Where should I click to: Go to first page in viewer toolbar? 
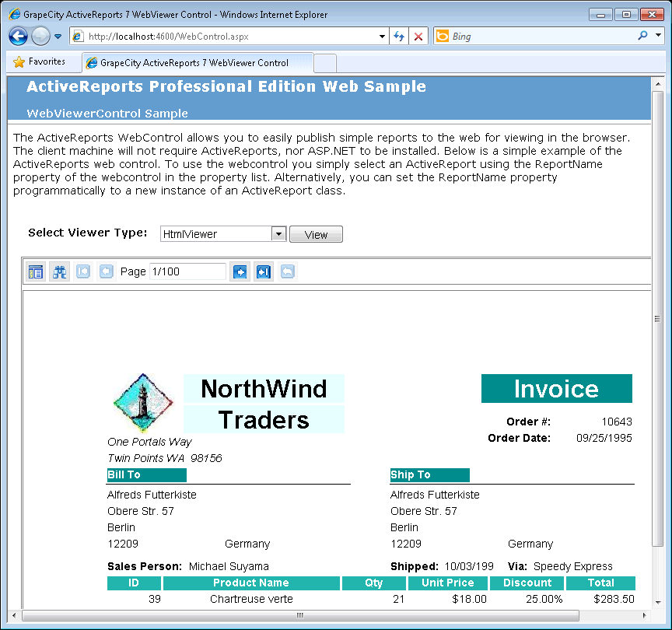tap(83, 271)
